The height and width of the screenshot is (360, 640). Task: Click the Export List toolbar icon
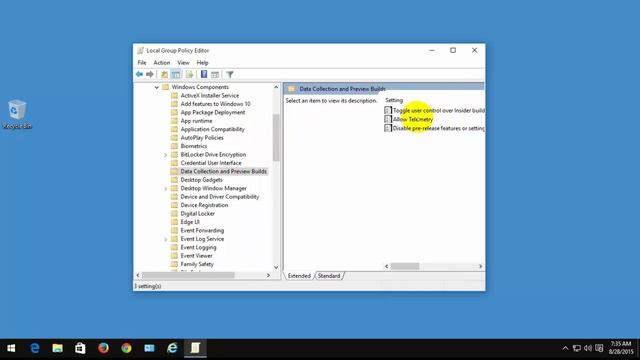189,74
